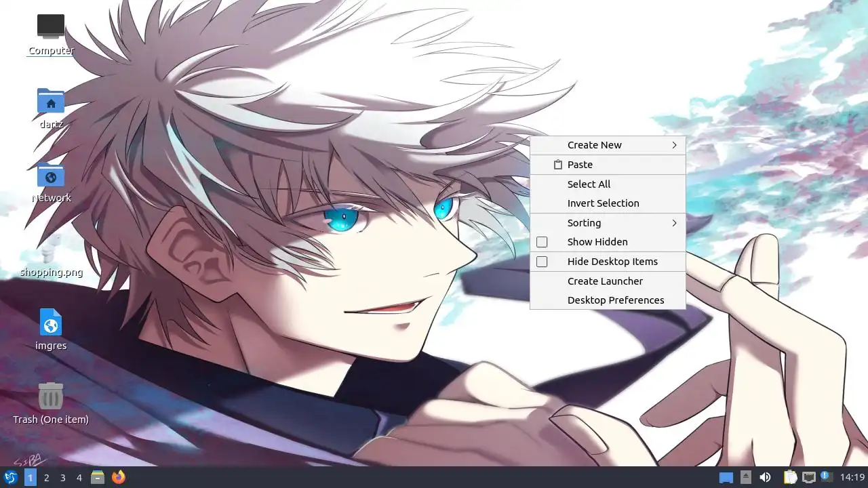Click the "Network" icon label
The width and height of the screenshot is (868, 488).
51,198
